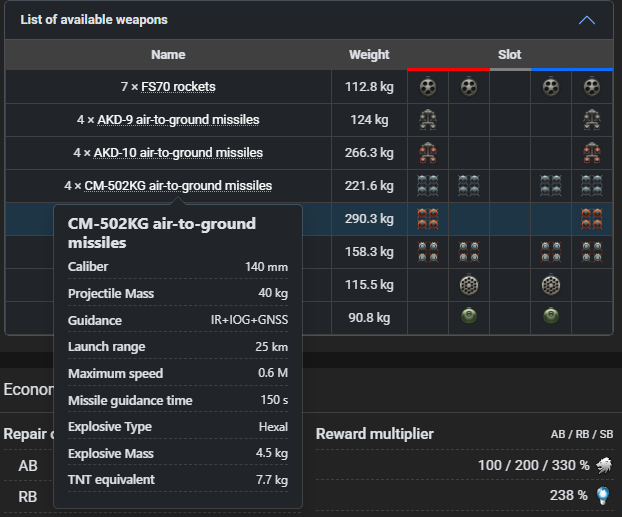Collapse the List of available weapons panel
Screen dimensions: 622x517
coord(587,20)
